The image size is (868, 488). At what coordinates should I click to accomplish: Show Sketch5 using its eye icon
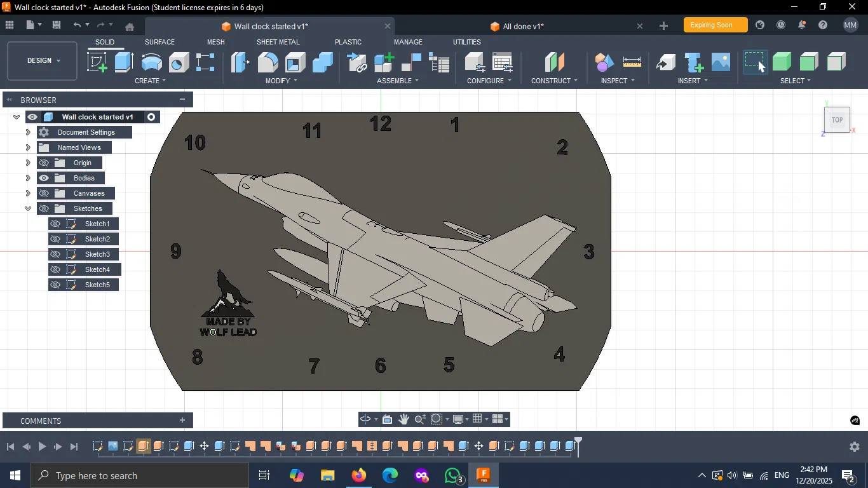(x=55, y=285)
